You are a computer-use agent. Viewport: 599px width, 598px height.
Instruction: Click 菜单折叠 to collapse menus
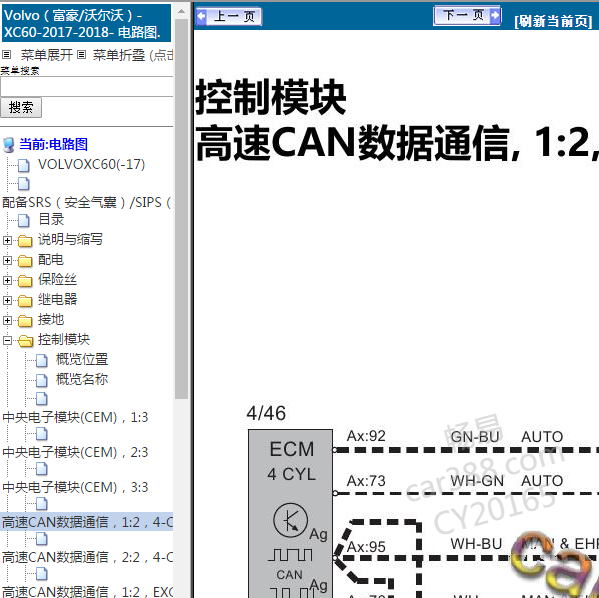coord(118,55)
